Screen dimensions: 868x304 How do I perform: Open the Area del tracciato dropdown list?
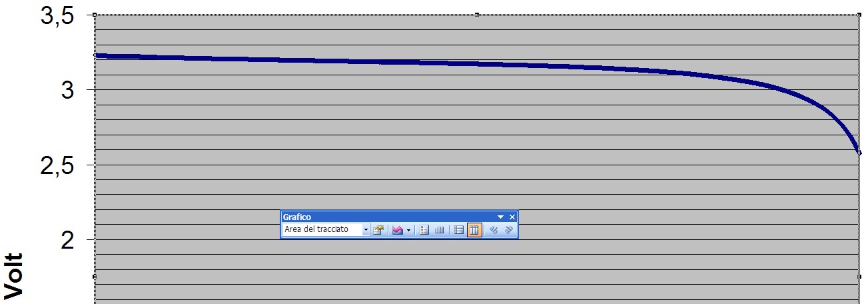tap(365, 230)
